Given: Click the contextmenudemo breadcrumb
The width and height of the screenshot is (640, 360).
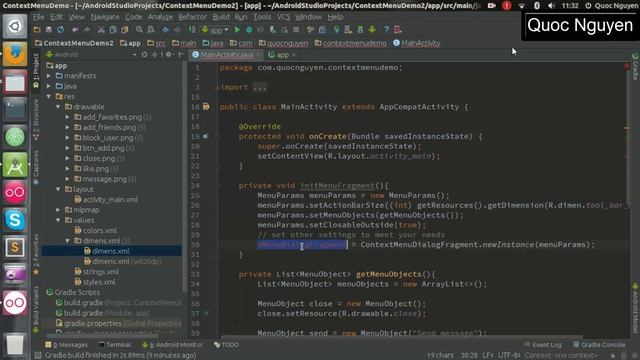Looking at the screenshot, I should coord(351,43).
